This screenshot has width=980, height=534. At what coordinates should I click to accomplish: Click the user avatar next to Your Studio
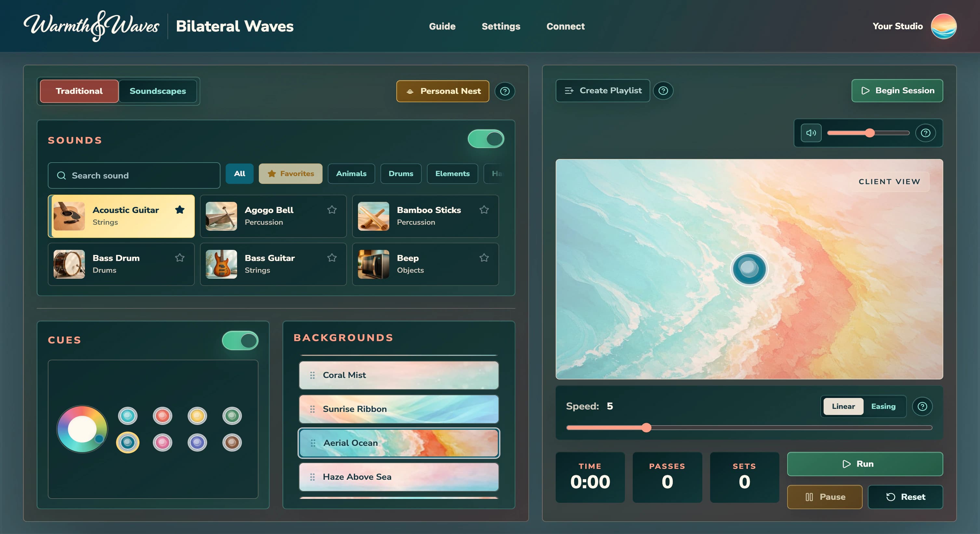944,26
